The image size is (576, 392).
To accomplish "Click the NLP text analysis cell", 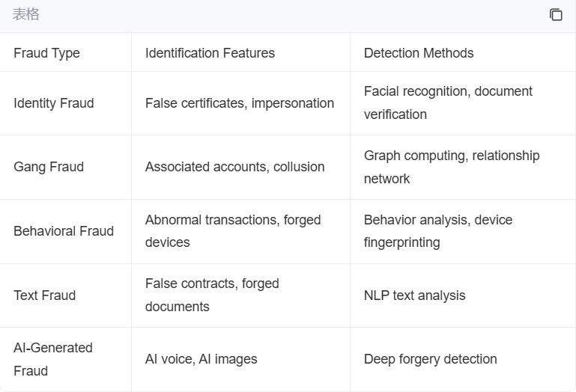I will coord(462,295).
